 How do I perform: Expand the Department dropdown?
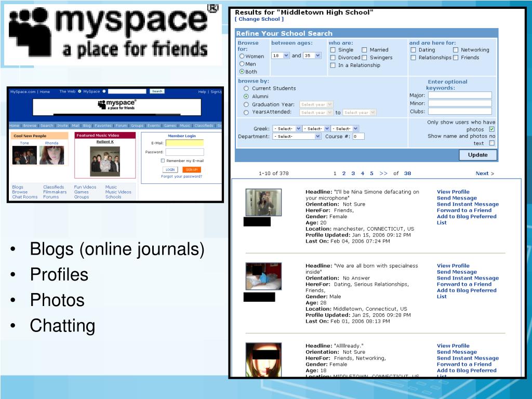pos(297,137)
